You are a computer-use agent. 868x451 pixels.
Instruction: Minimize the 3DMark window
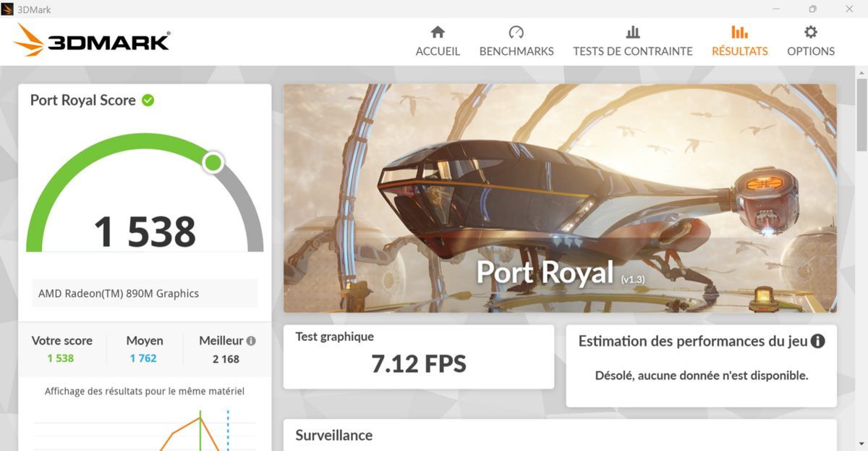click(x=777, y=9)
